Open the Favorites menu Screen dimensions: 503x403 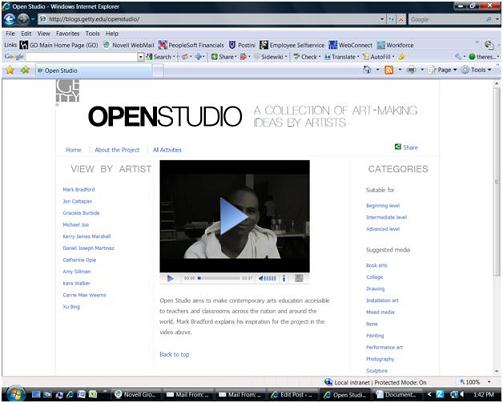(x=68, y=33)
